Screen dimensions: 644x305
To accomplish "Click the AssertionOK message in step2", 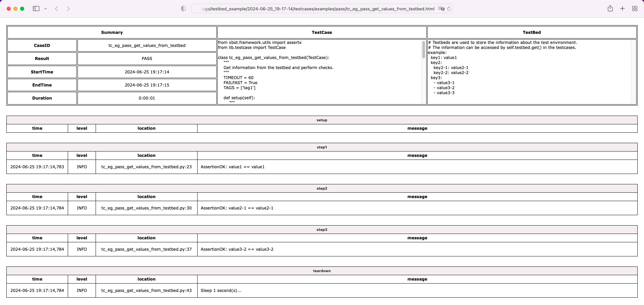I will click(237, 208).
